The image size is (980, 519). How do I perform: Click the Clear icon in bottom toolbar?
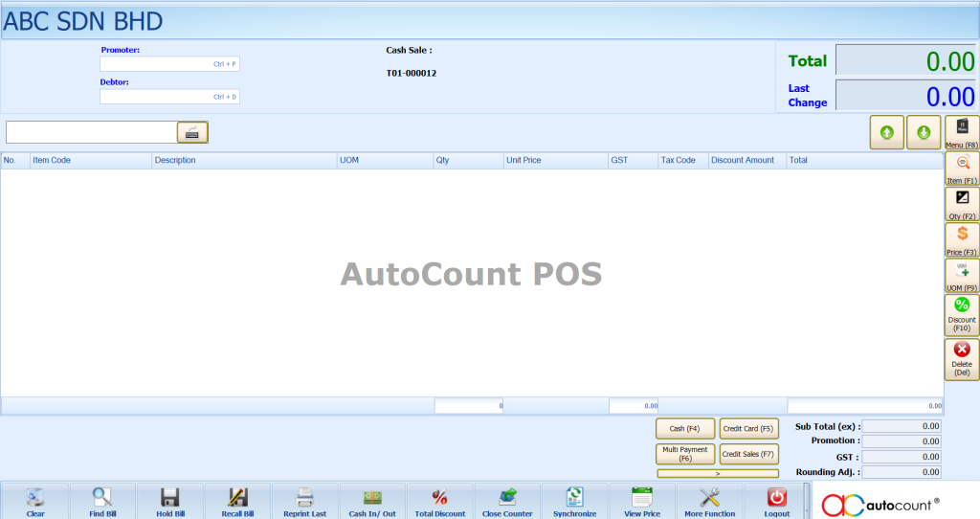point(35,500)
